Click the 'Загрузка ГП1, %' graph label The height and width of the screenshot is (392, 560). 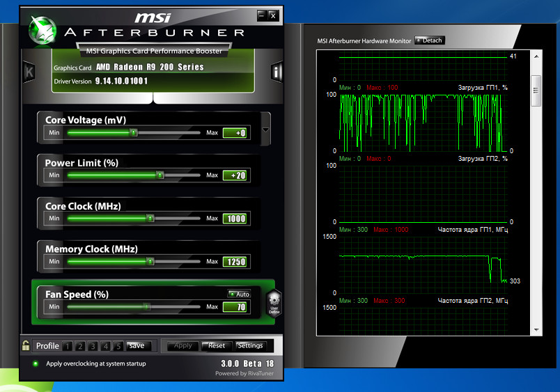(483, 88)
